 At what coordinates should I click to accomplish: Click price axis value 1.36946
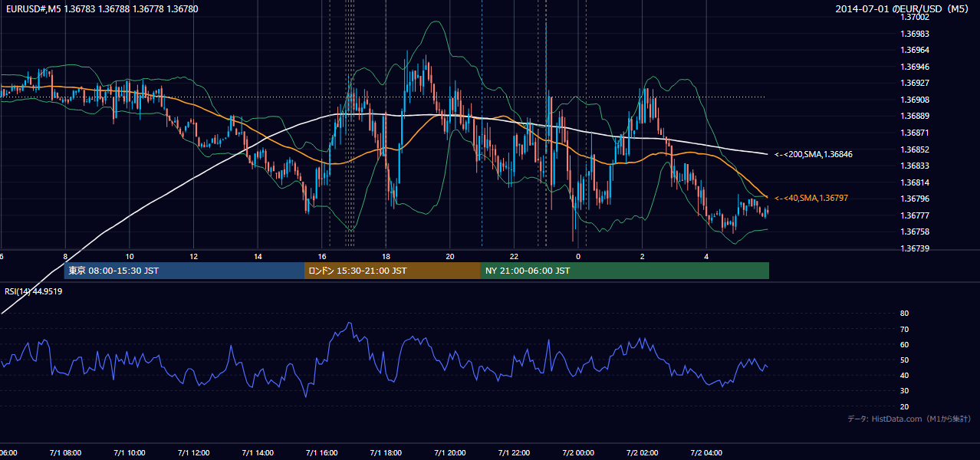[x=915, y=67]
